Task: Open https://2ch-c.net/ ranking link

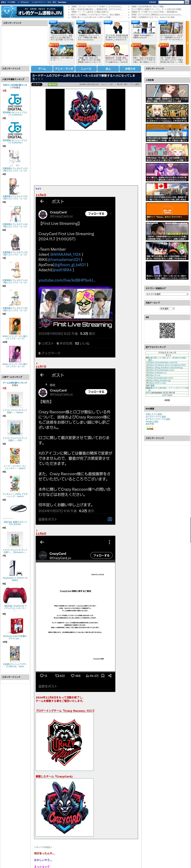Action: (x=157, y=383)
